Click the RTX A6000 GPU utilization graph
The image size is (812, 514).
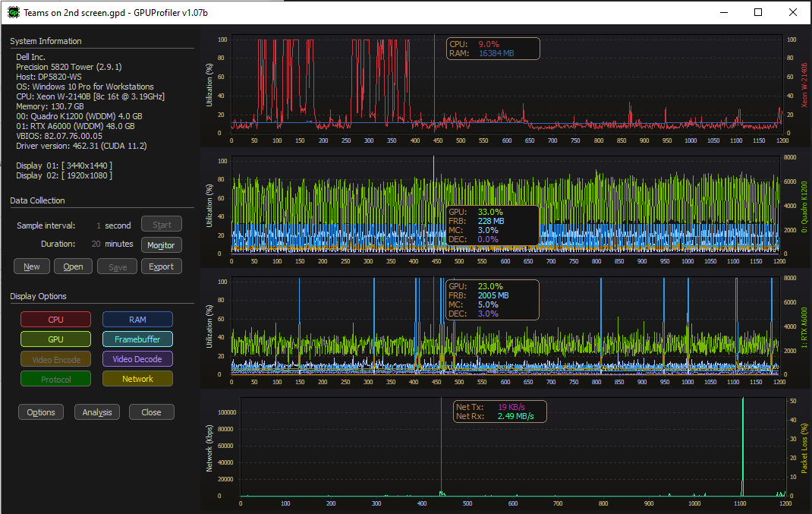click(505, 326)
